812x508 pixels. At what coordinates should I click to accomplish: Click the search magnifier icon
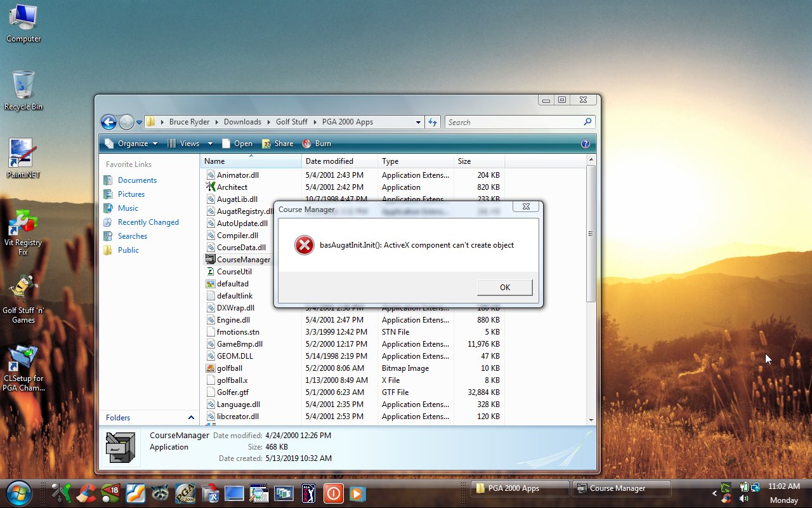pyautogui.click(x=587, y=122)
